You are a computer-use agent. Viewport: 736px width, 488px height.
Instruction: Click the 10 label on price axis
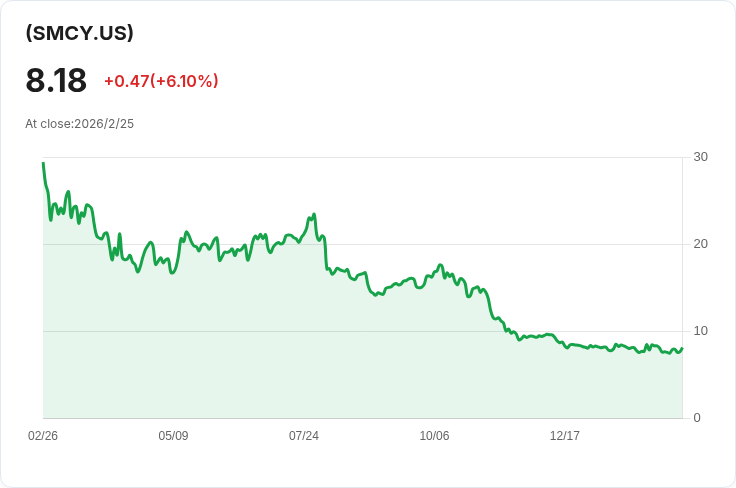coord(700,331)
